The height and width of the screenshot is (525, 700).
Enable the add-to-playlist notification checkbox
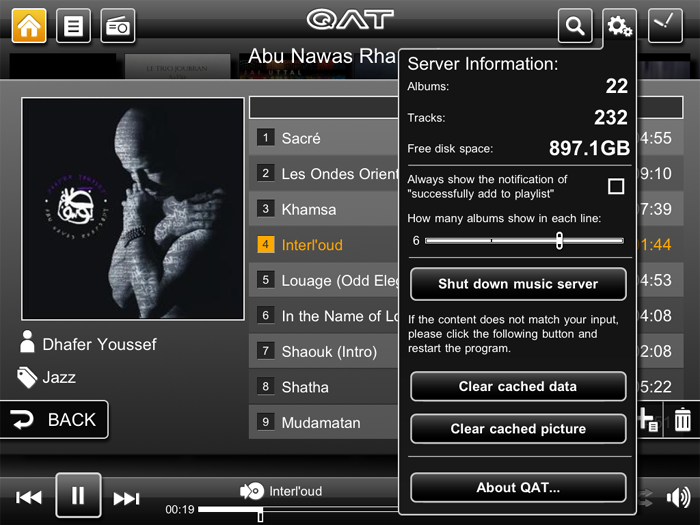[616, 186]
